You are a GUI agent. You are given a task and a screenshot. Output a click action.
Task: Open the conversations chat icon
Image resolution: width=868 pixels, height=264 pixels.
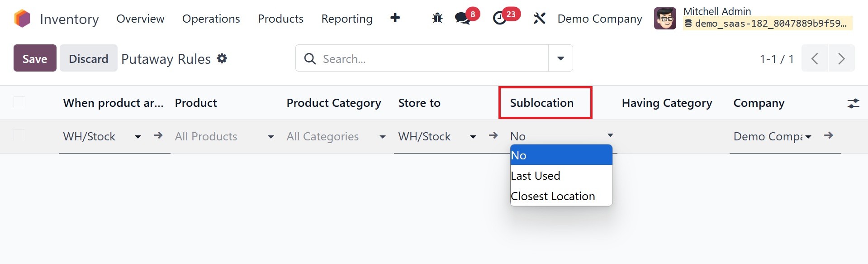click(x=462, y=19)
